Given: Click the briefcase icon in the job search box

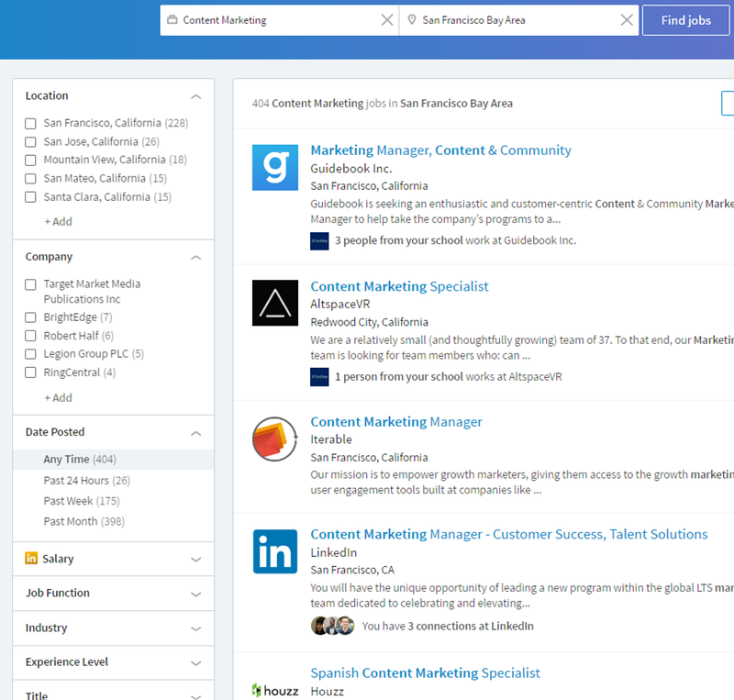Looking at the screenshot, I should click(x=172, y=19).
